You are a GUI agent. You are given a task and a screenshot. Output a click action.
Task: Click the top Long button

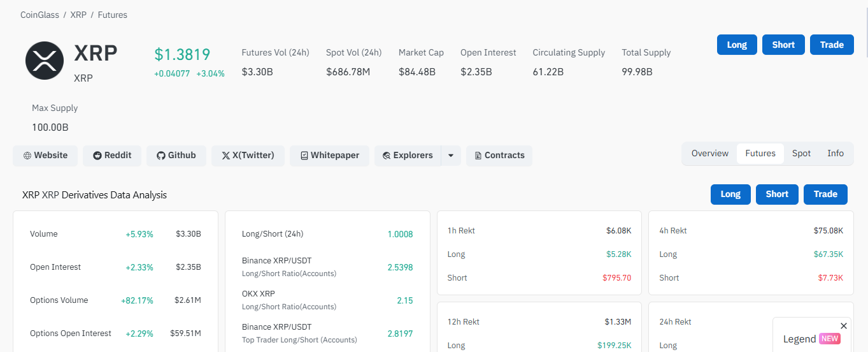(737, 45)
